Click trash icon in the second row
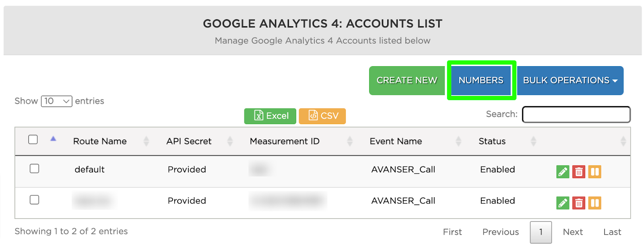This screenshot has width=644, height=252. pos(579,203)
